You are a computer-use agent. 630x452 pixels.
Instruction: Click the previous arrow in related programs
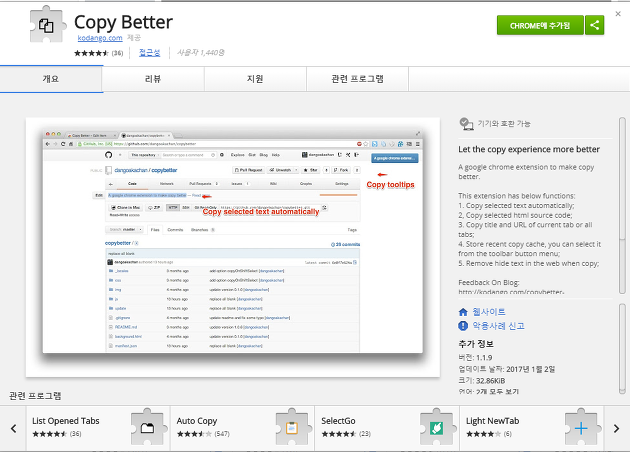click(x=13, y=428)
